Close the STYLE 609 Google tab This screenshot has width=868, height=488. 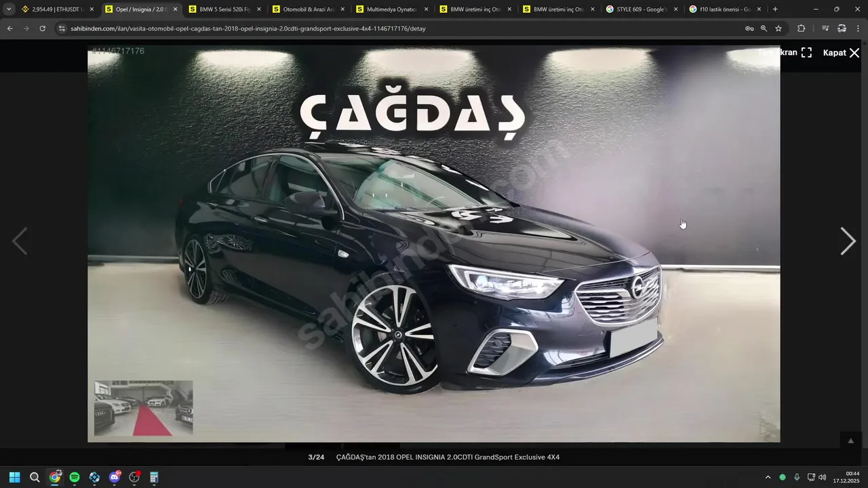click(x=675, y=9)
